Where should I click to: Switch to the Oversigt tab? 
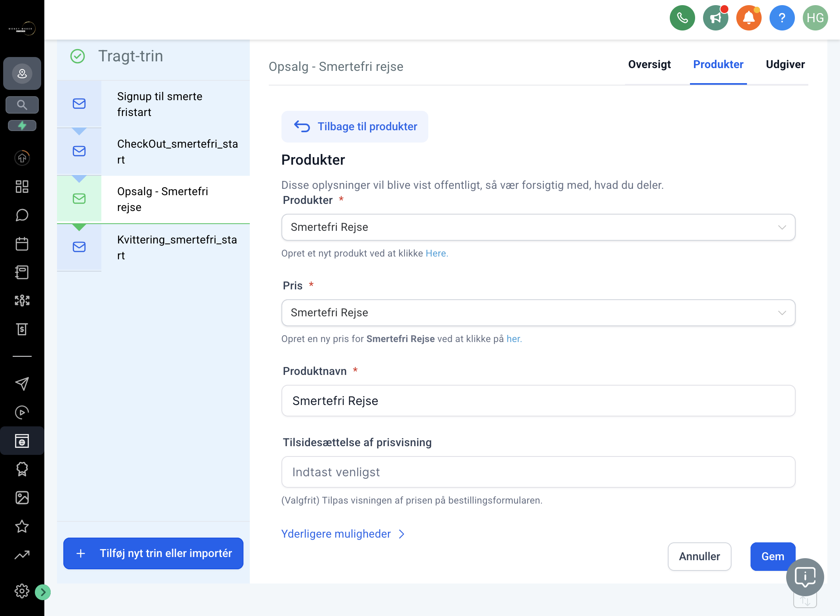(649, 65)
